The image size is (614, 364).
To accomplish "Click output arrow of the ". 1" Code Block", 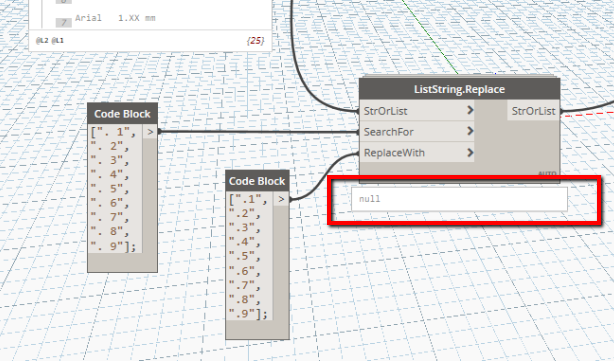I will point(150,132).
